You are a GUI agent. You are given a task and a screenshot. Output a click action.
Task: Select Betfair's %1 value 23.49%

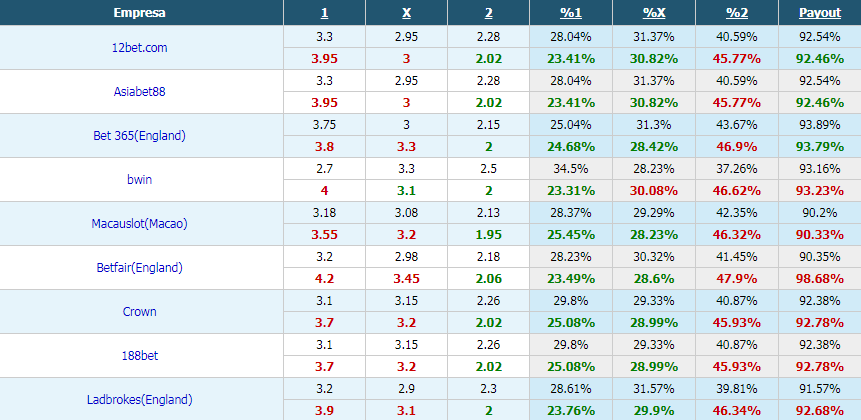571,278
